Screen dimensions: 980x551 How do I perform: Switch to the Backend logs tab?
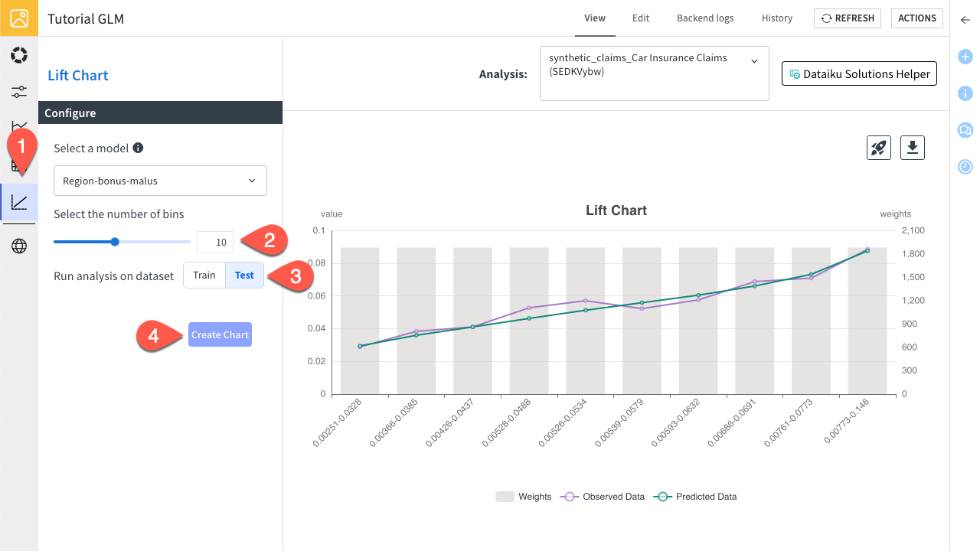704,18
